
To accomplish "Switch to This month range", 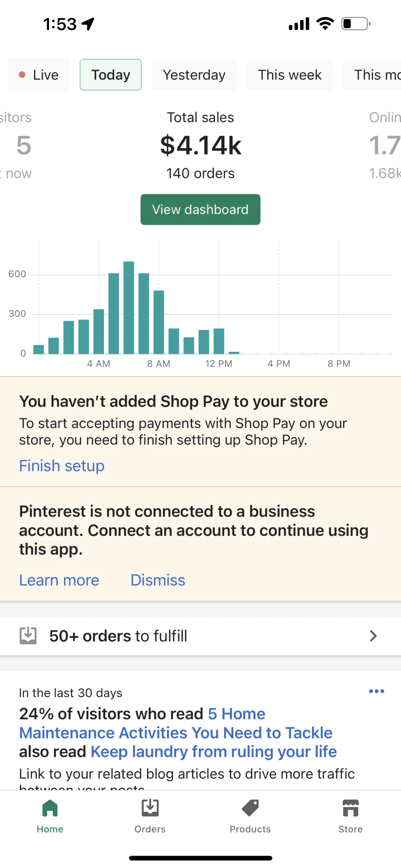I will (x=372, y=75).
